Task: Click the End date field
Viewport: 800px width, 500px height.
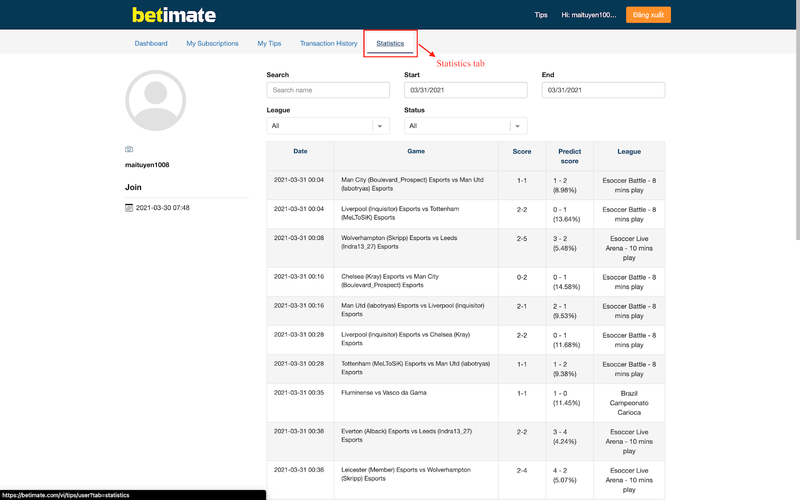Action: point(603,90)
